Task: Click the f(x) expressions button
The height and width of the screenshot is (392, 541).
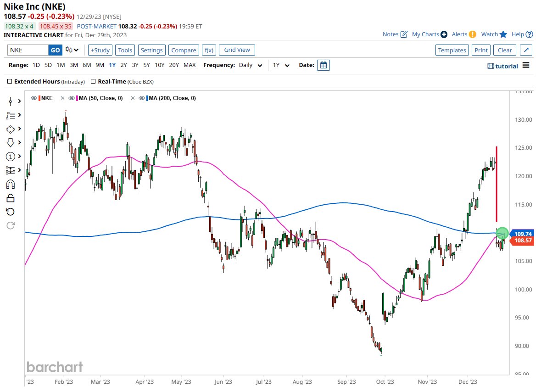Action: (209, 50)
